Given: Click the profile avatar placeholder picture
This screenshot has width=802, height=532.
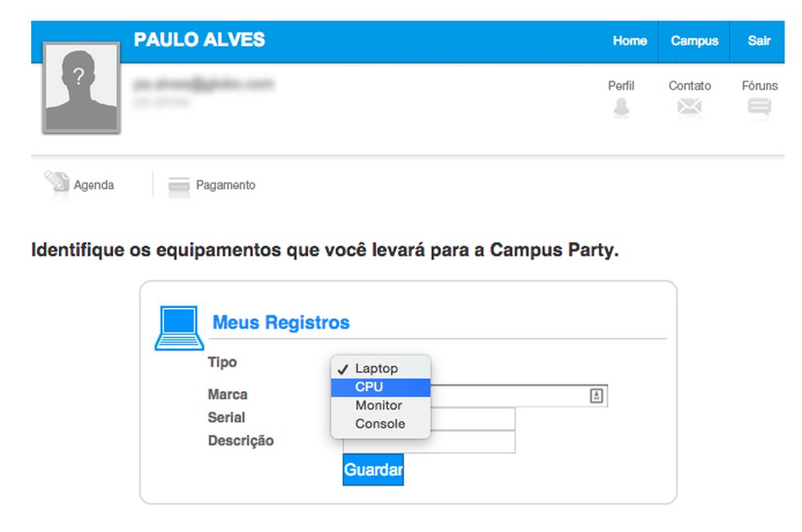Looking at the screenshot, I should (x=80, y=88).
